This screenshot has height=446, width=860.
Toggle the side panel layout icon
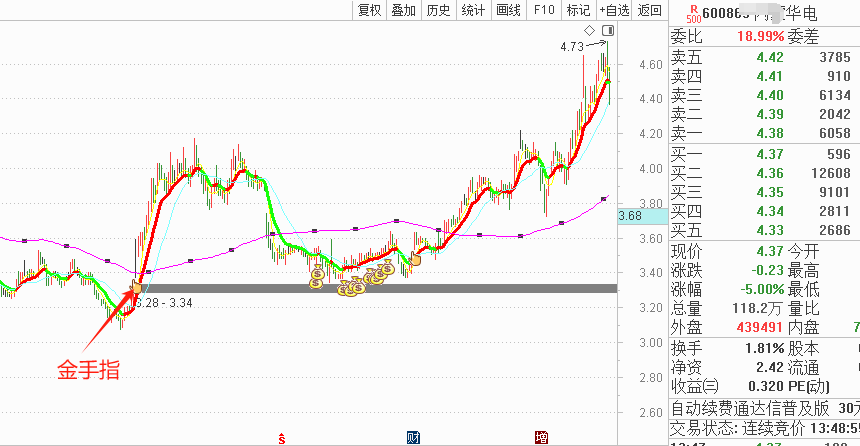coord(608,30)
